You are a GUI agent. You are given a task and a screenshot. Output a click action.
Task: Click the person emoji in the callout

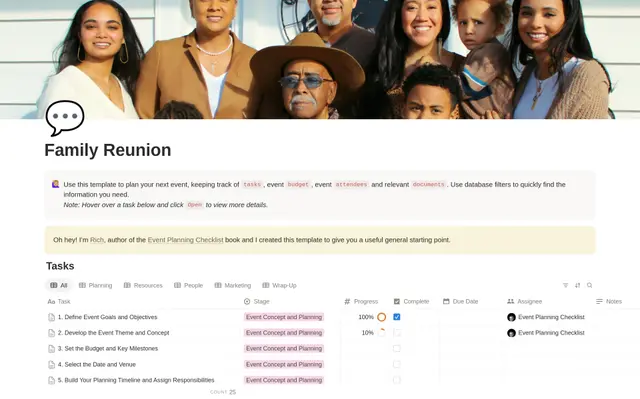click(x=56, y=184)
